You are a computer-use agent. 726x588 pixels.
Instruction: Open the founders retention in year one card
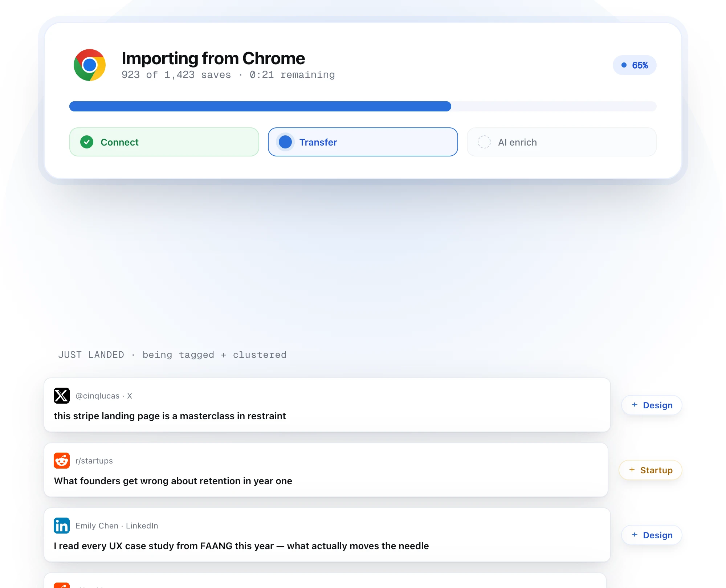(326, 470)
